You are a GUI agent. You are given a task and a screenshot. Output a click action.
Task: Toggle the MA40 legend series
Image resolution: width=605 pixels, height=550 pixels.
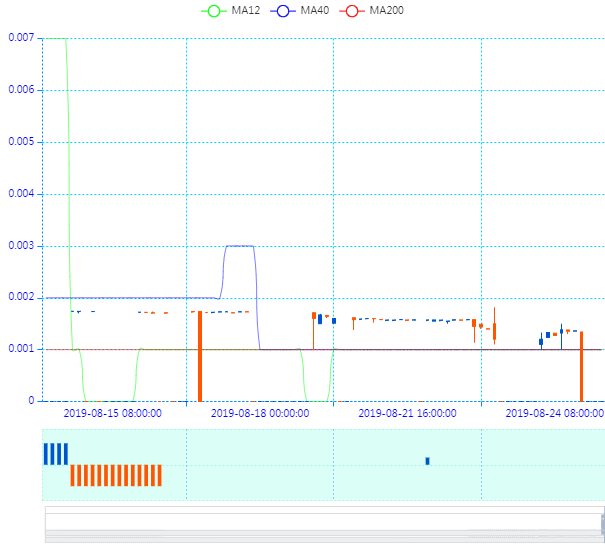point(300,10)
